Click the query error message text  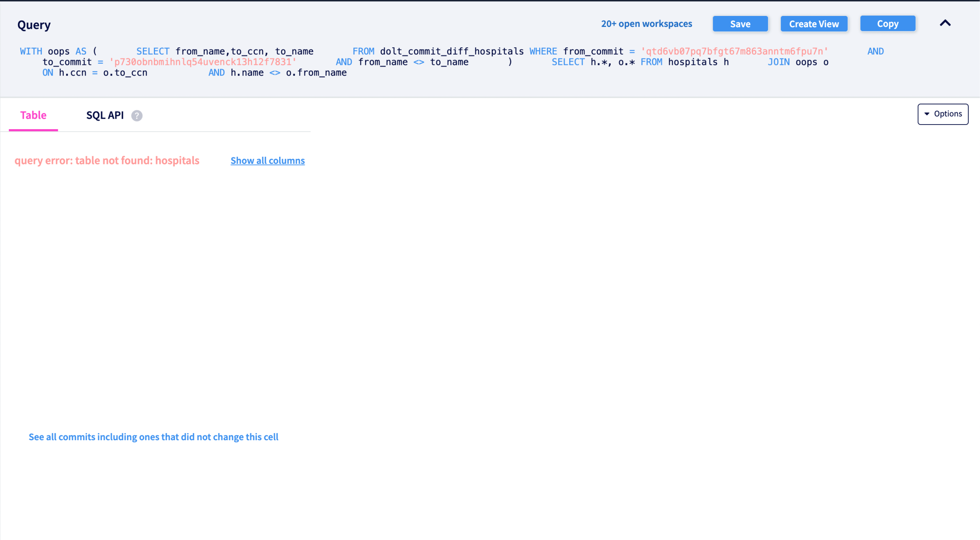point(107,161)
